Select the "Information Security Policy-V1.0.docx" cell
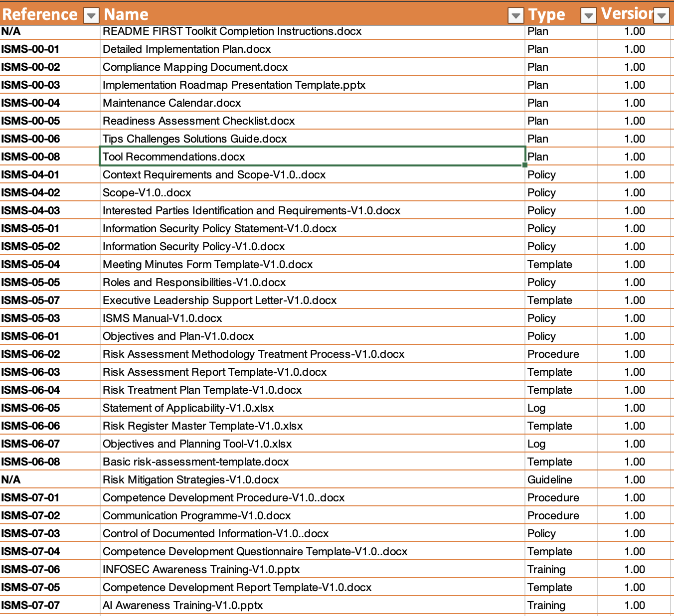 [x=313, y=246]
